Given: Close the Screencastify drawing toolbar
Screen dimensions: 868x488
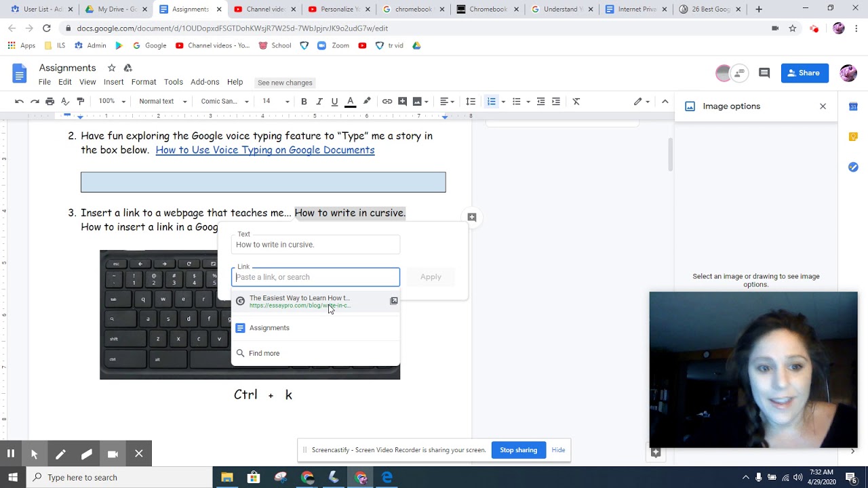Looking at the screenshot, I should click(x=139, y=454).
